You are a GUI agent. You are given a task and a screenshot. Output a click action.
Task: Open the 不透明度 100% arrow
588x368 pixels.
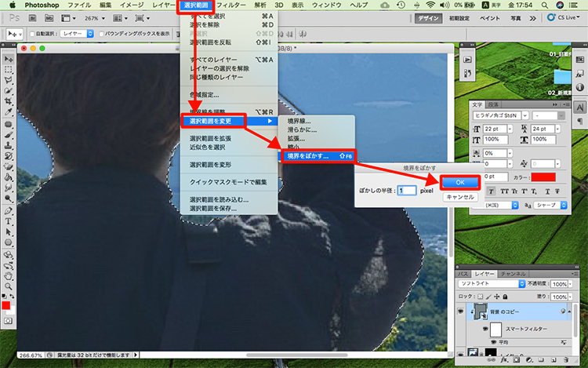pos(571,284)
